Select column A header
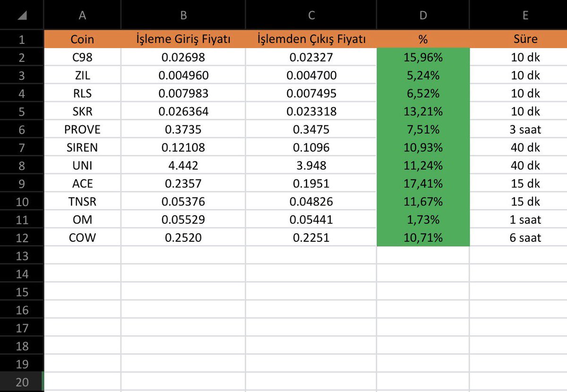Screen dimensions: 567x392 [x=82, y=15]
